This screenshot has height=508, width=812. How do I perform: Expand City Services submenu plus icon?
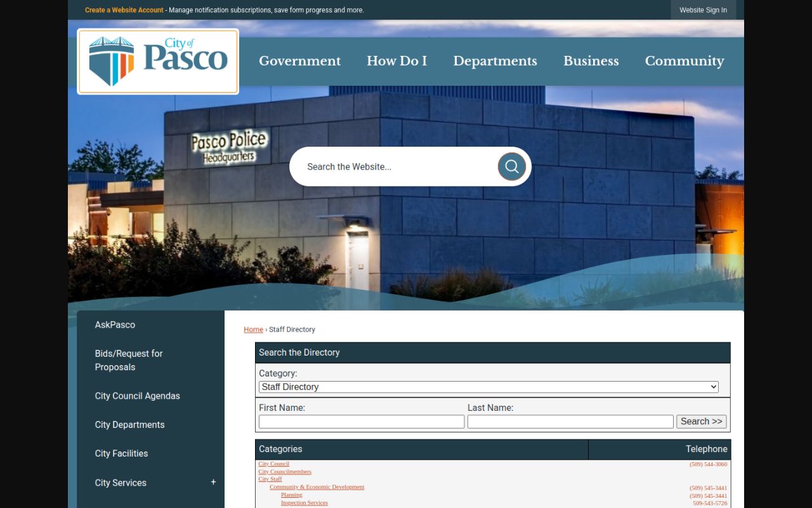(x=213, y=483)
